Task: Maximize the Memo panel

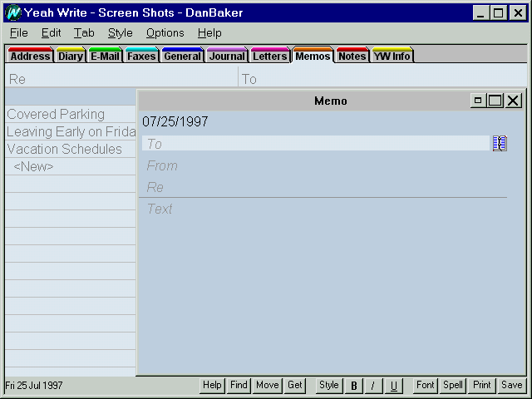Action: click(x=495, y=101)
